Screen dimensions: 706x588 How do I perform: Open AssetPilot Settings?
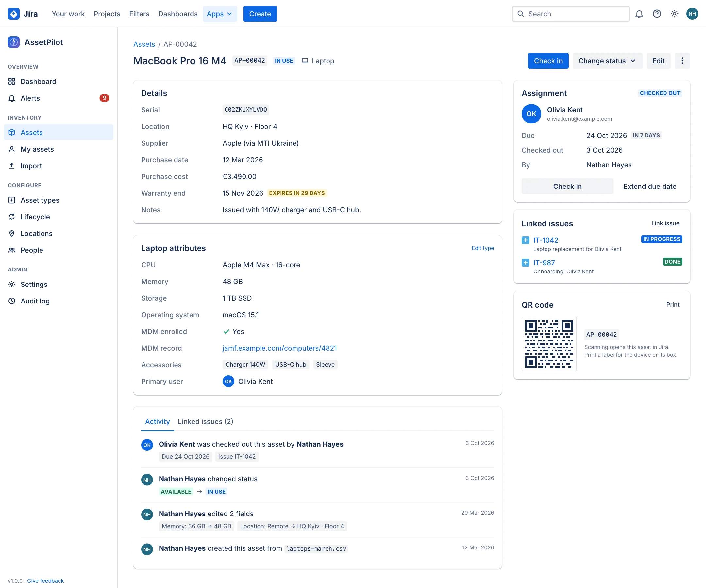tap(59, 284)
